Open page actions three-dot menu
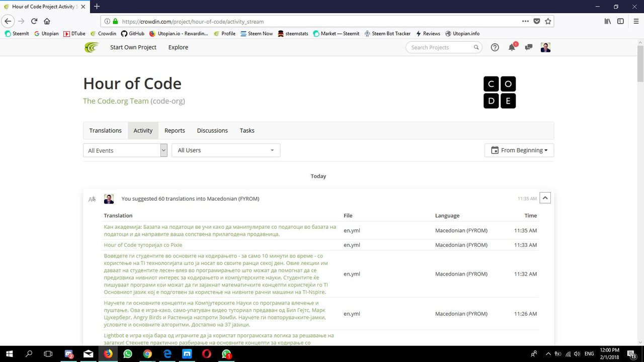644x362 pixels. pos(525,21)
